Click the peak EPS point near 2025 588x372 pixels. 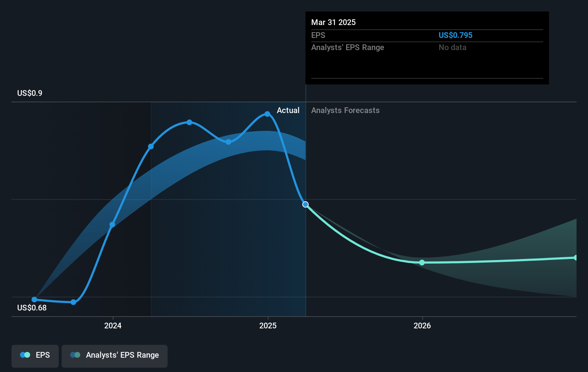267,114
